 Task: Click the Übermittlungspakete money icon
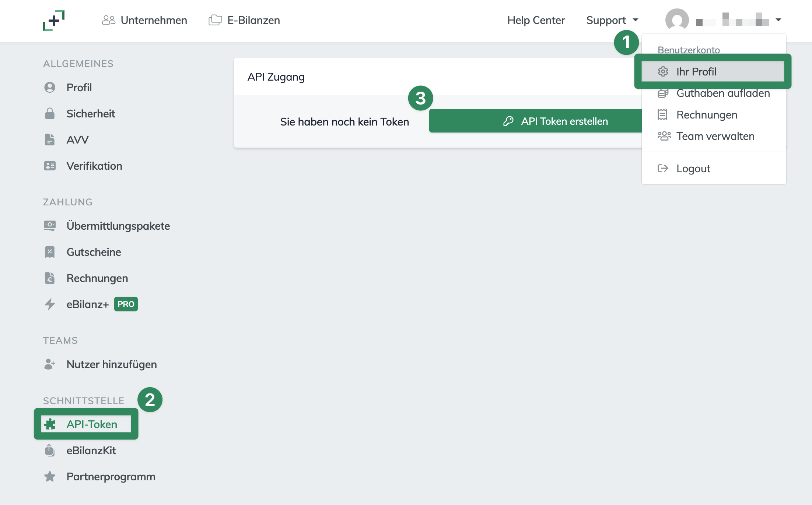click(50, 226)
